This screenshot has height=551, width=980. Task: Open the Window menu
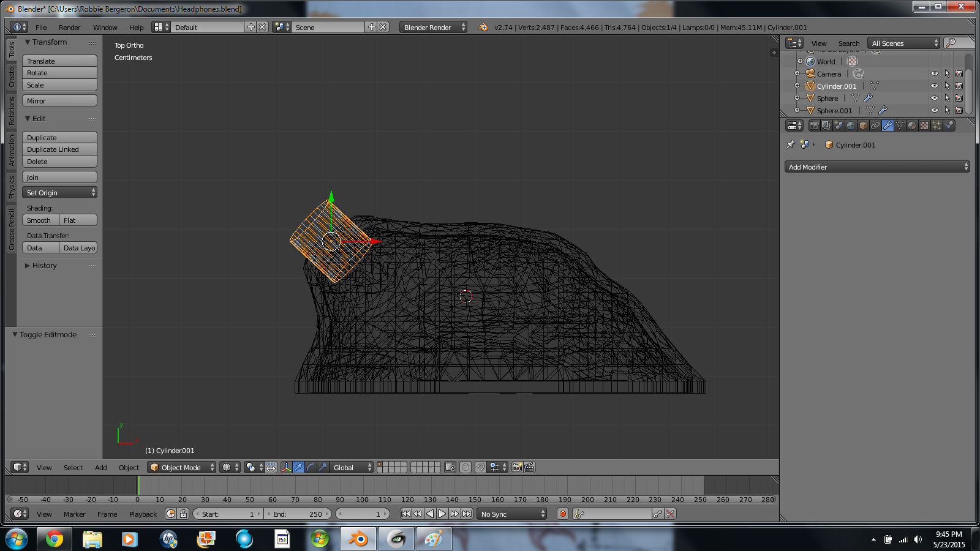pyautogui.click(x=105, y=27)
